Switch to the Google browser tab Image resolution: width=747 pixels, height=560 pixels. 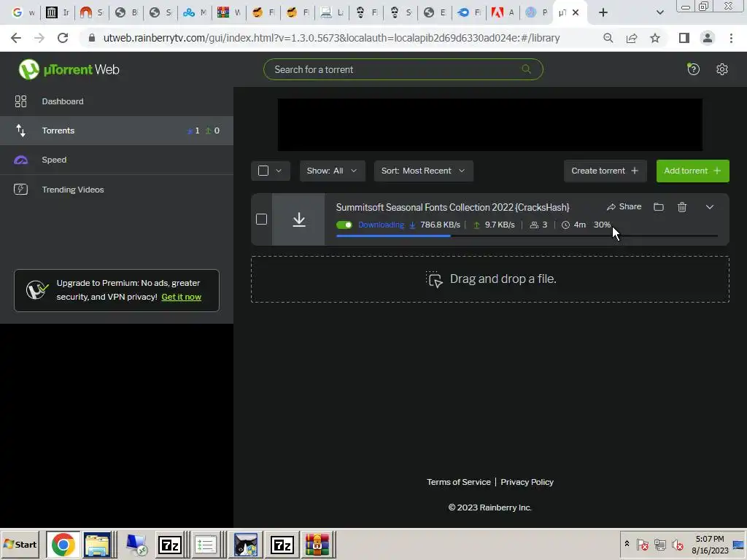point(23,12)
